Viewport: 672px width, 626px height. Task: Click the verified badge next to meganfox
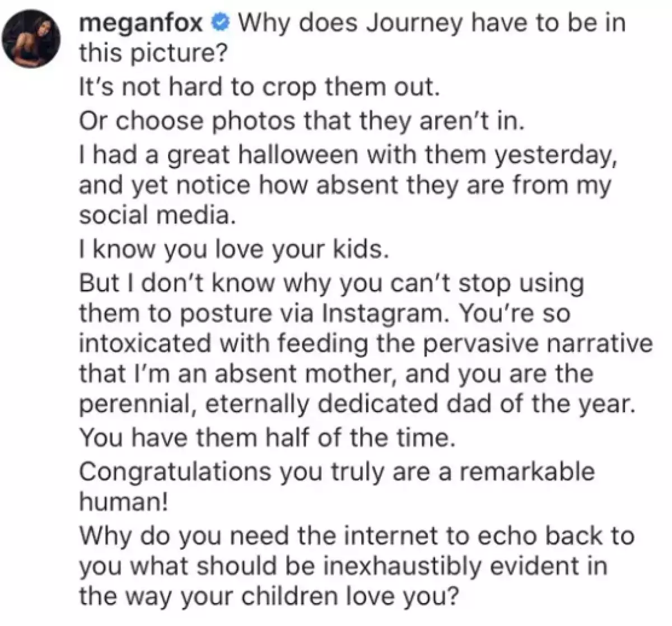coord(222,24)
